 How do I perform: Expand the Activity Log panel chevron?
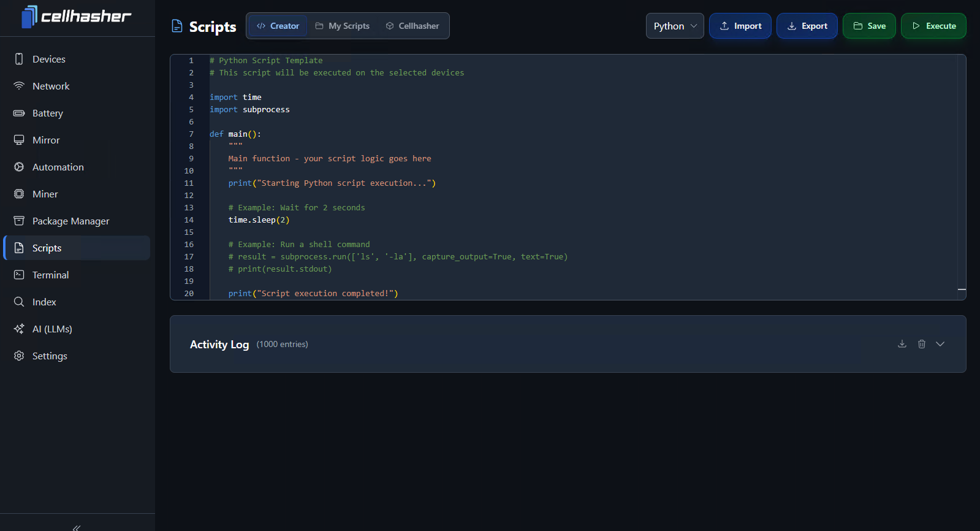click(x=940, y=344)
